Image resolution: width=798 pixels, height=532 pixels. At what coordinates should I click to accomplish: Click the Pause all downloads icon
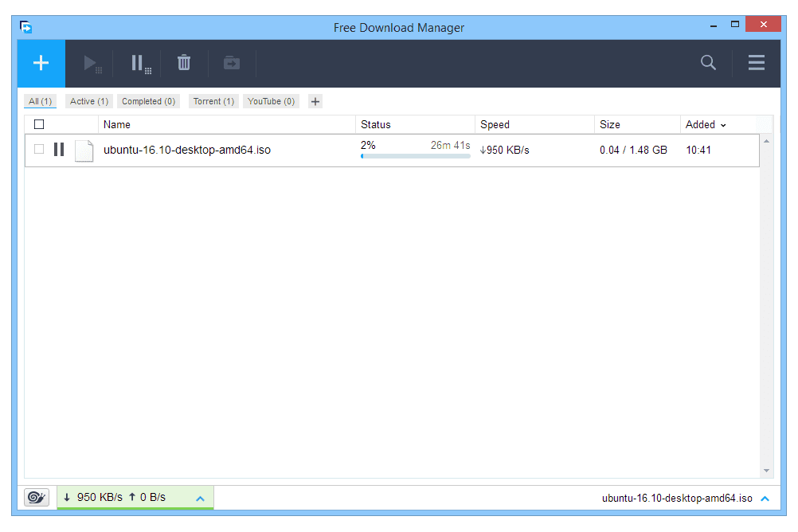point(140,64)
